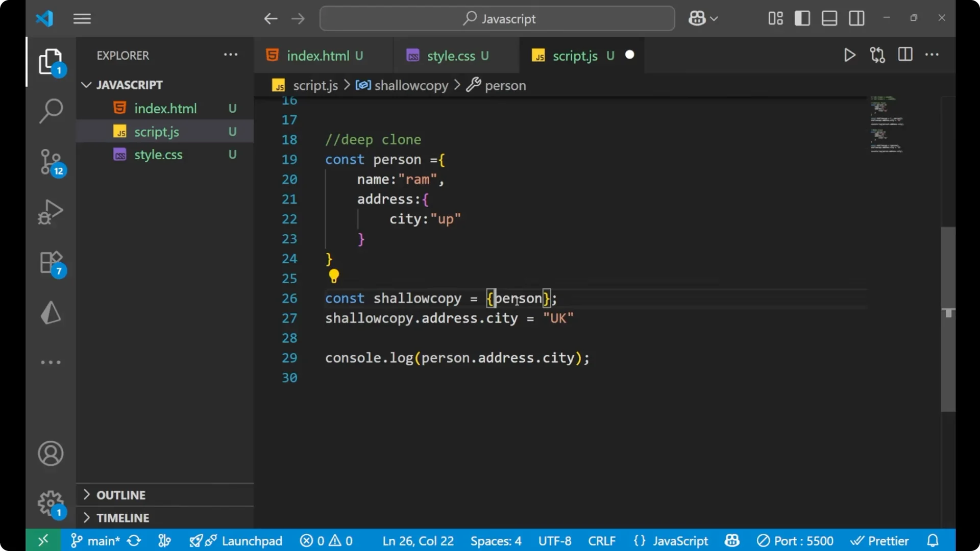
Task: Run the script with the play icon
Action: [849, 55]
